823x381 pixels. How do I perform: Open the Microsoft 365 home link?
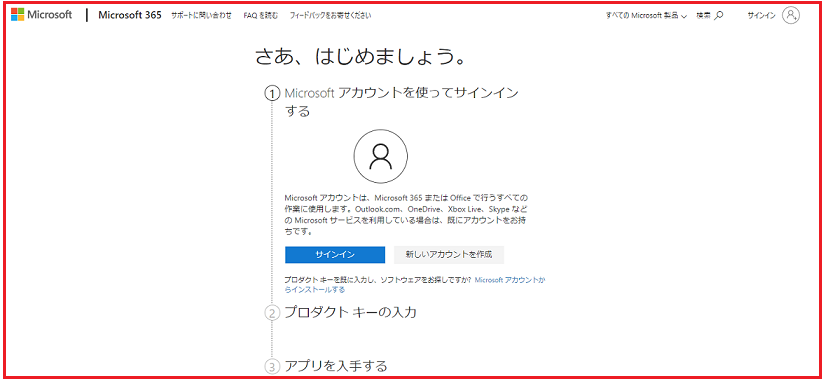(130, 15)
